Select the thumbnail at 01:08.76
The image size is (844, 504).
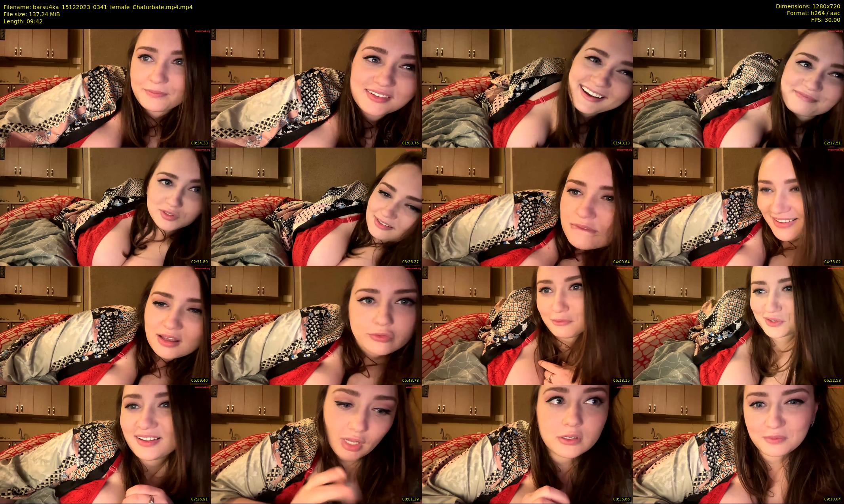[316, 88]
